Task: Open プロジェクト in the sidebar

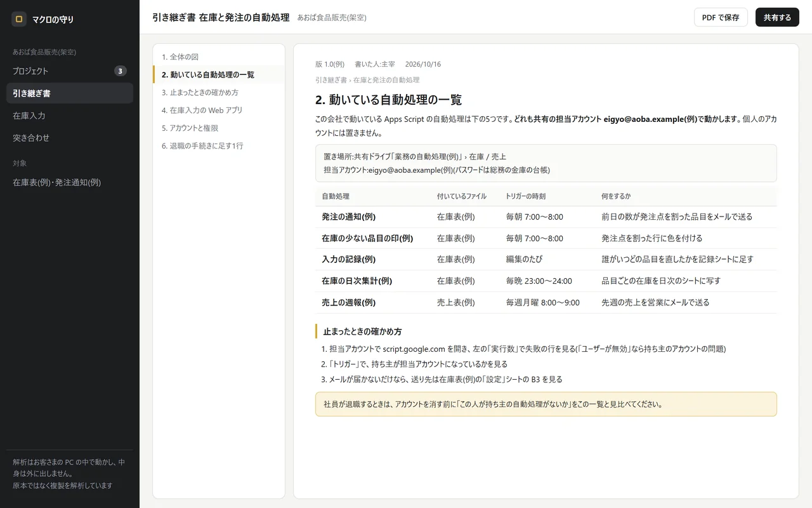Action: click(x=70, y=71)
